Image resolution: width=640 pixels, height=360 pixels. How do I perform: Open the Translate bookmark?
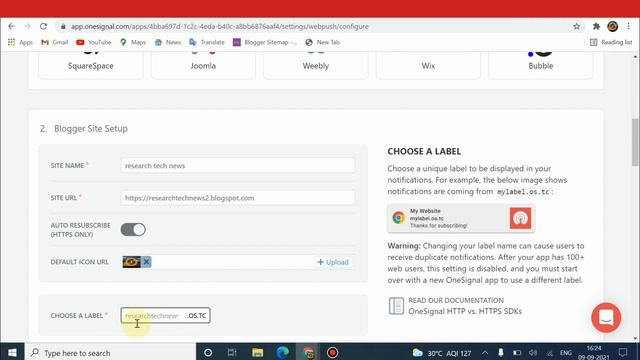pos(207,42)
